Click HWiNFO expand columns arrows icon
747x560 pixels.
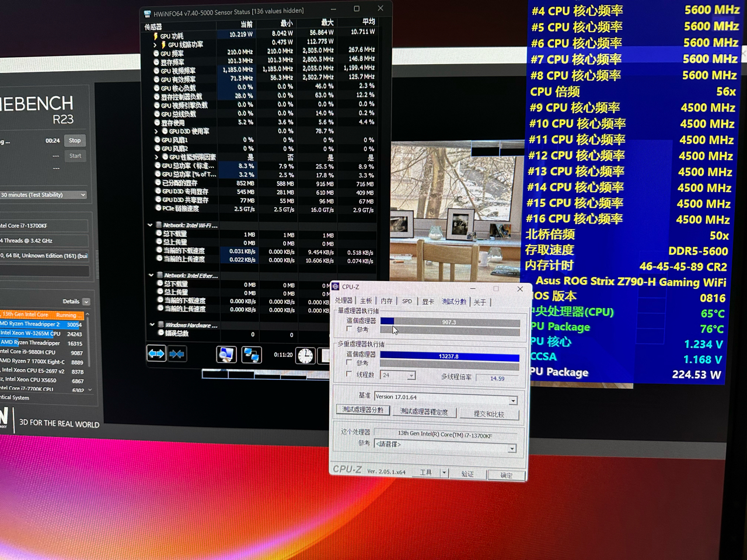click(156, 353)
